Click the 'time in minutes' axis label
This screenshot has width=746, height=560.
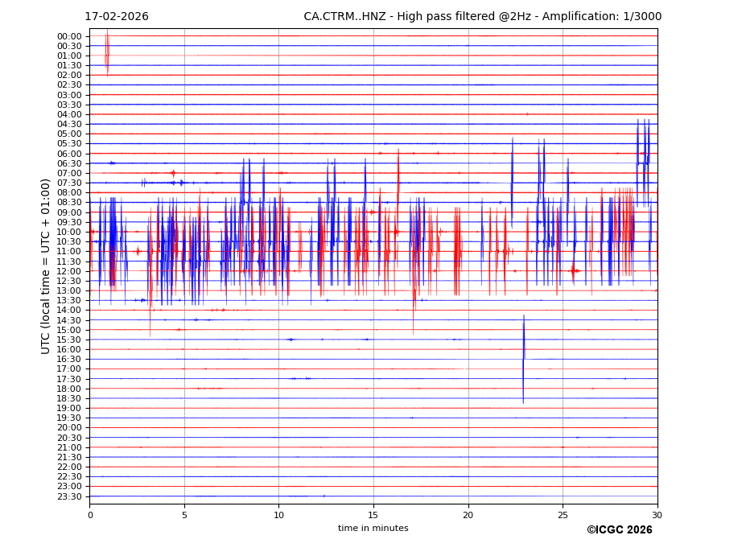(373, 529)
